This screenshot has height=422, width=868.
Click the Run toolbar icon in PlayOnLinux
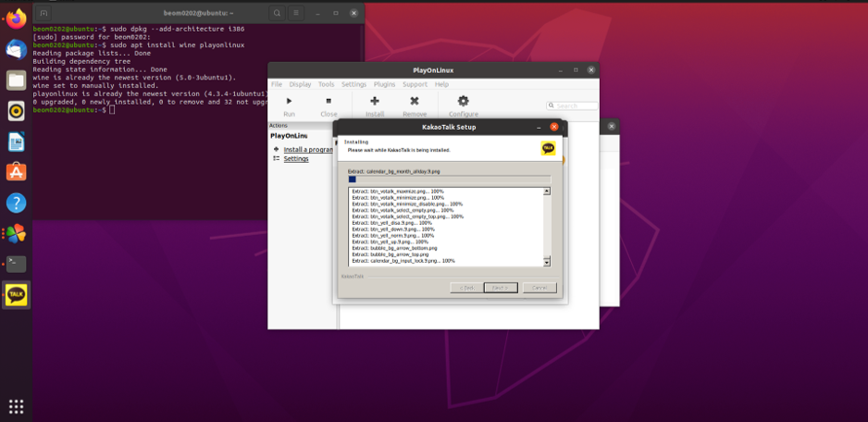click(x=289, y=102)
